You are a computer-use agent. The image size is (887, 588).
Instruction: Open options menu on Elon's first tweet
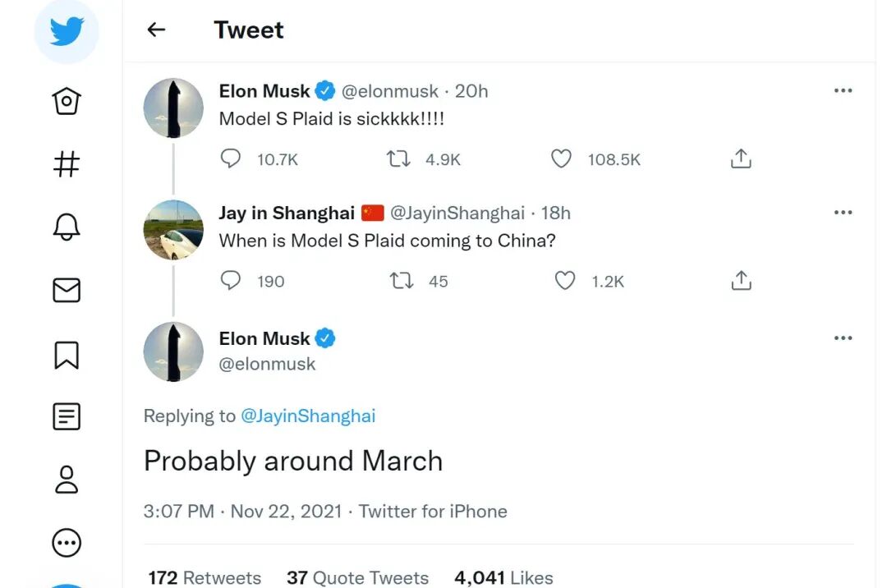(843, 90)
